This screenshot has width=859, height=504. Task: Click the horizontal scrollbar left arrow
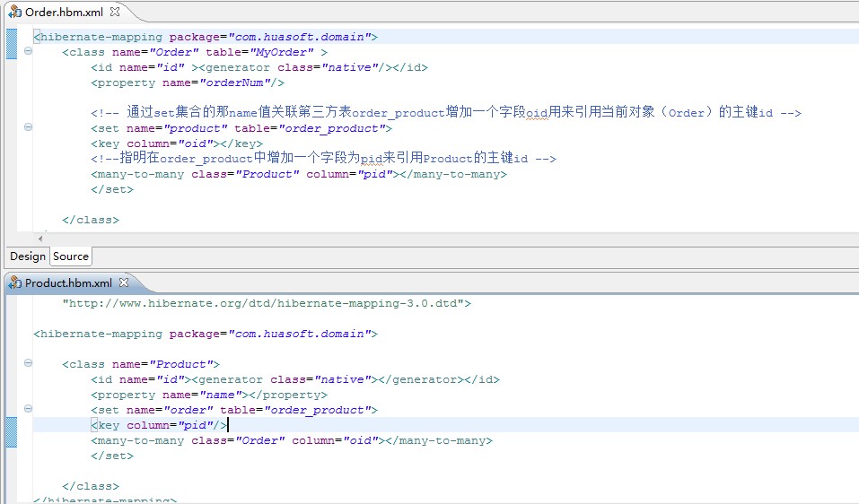point(40,239)
